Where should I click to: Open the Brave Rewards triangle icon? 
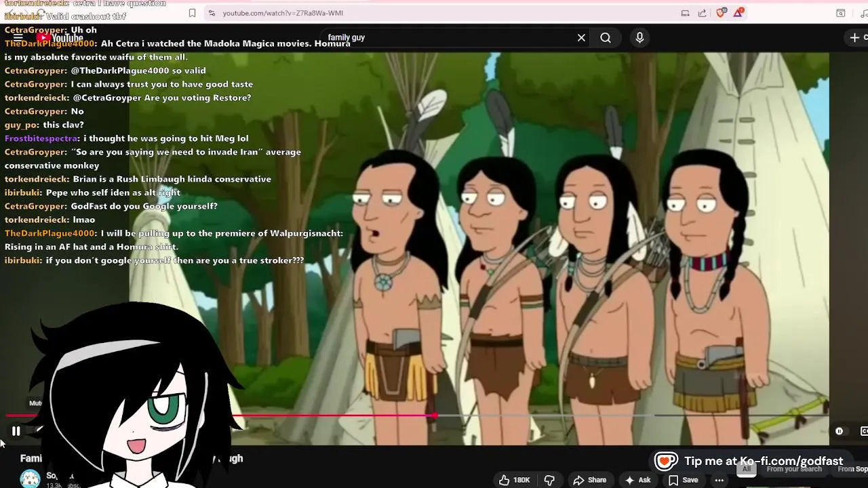(738, 12)
